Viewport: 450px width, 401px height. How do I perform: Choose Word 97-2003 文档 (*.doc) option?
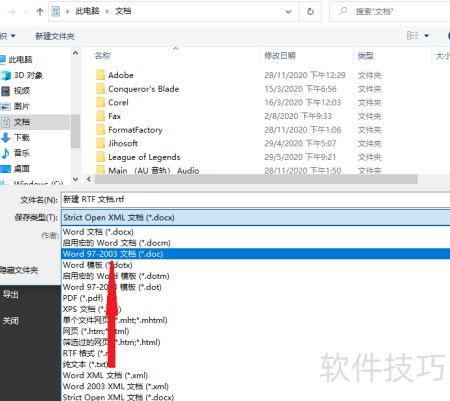click(256, 254)
